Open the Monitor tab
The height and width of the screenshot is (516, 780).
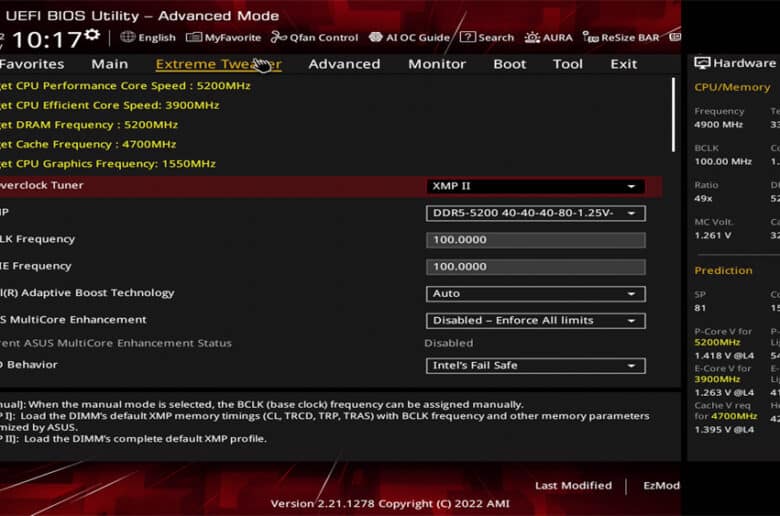click(x=437, y=64)
